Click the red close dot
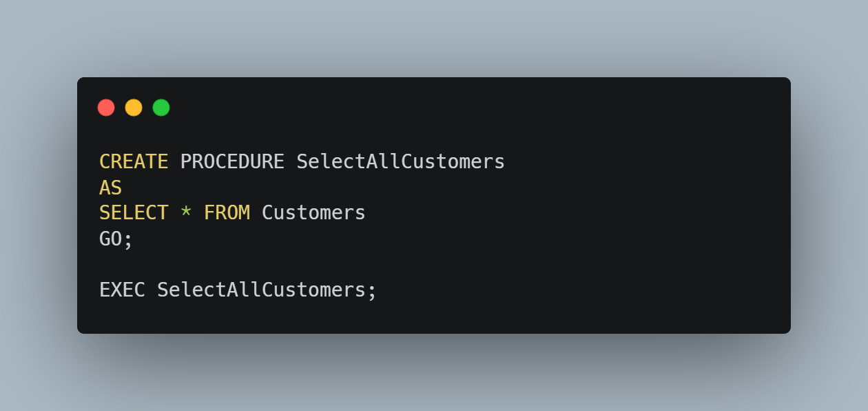The image size is (868, 411). [106, 108]
